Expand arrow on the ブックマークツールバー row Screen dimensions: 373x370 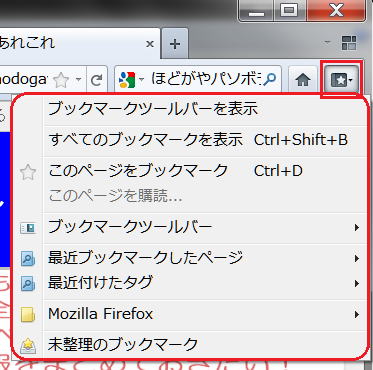[357, 228]
